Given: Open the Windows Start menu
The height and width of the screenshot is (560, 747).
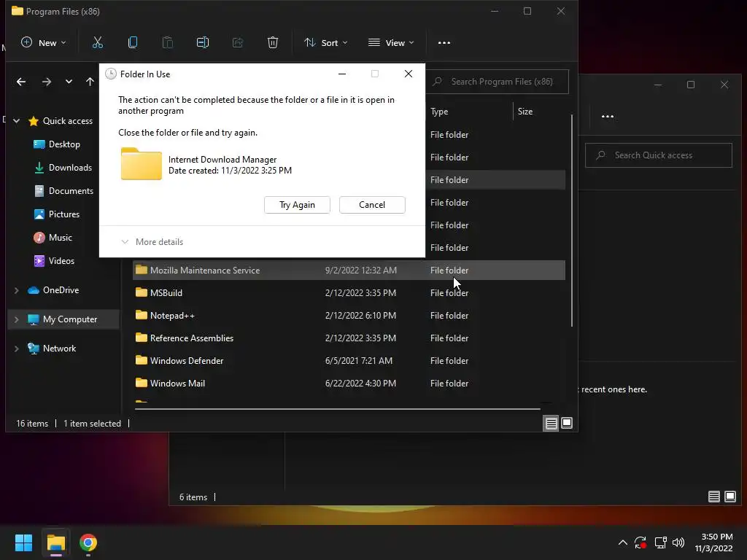Looking at the screenshot, I should pyautogui.click(x=23, y=542).
